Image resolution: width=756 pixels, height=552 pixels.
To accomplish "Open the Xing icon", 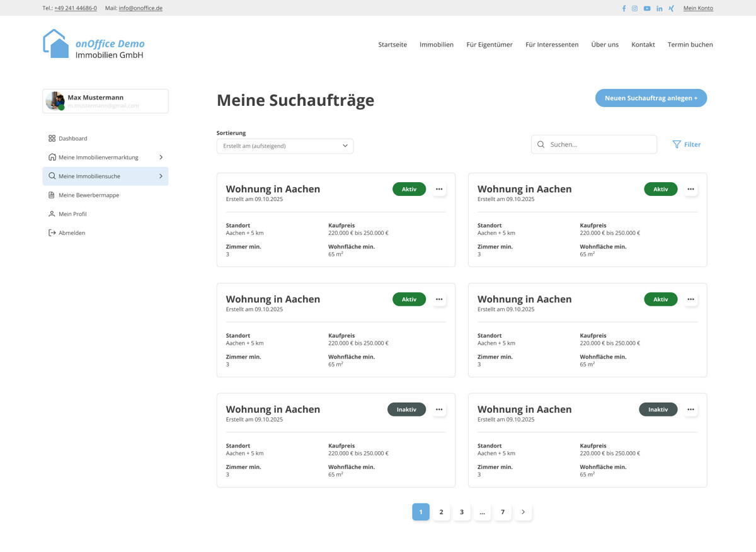I will 670,8.
